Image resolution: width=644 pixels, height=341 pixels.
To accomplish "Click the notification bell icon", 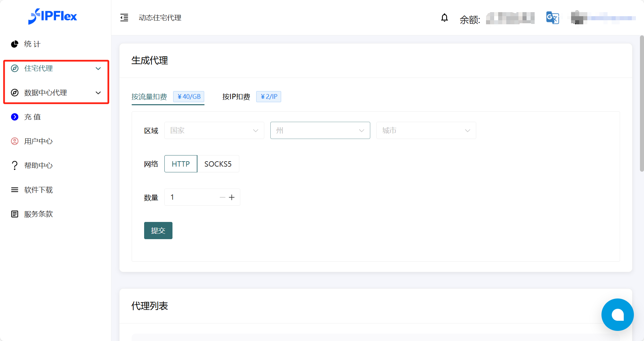I will coord(445,18).
